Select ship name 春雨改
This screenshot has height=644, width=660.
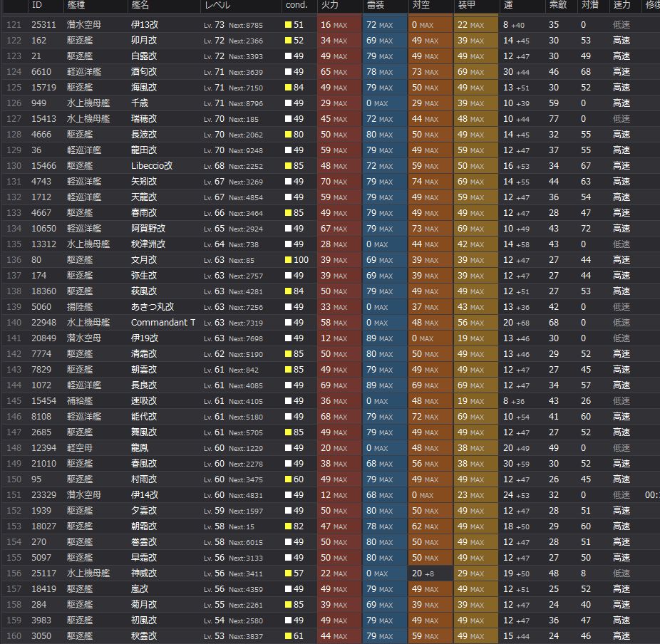point(144,213)
